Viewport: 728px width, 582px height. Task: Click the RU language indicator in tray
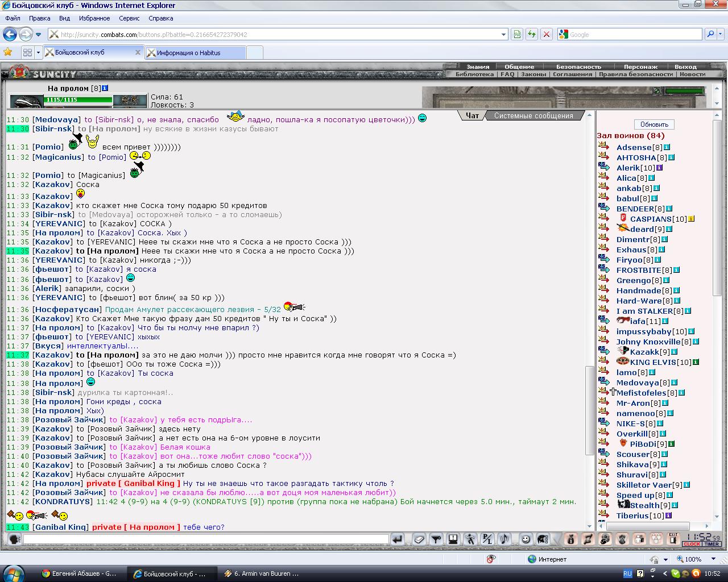(627, 573)
